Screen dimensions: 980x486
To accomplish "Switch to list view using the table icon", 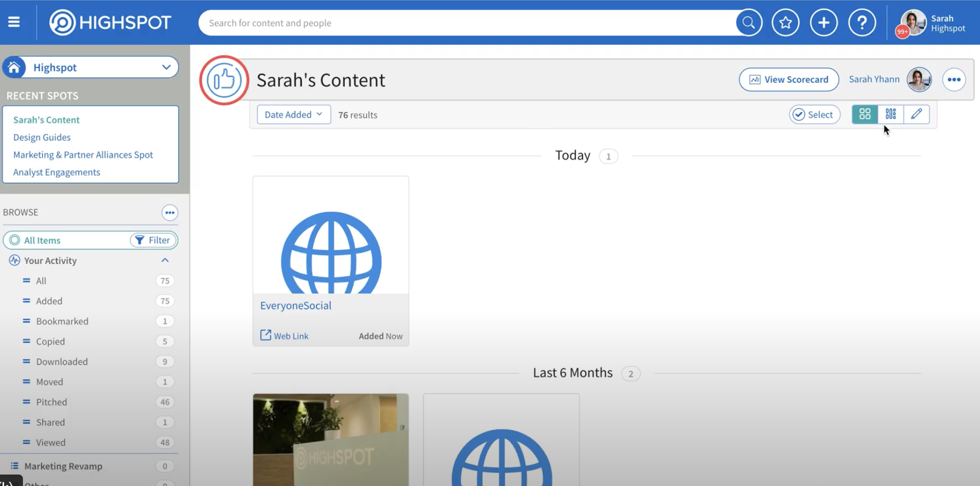I will point(890,114).
